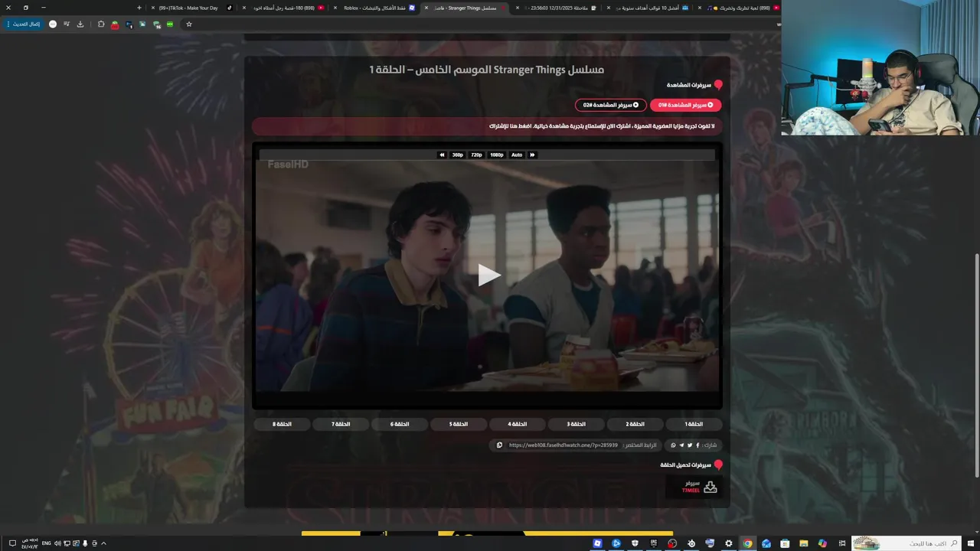Click the red extension icon in toolbar
This screenshot has height=551, width=980.
115,24
